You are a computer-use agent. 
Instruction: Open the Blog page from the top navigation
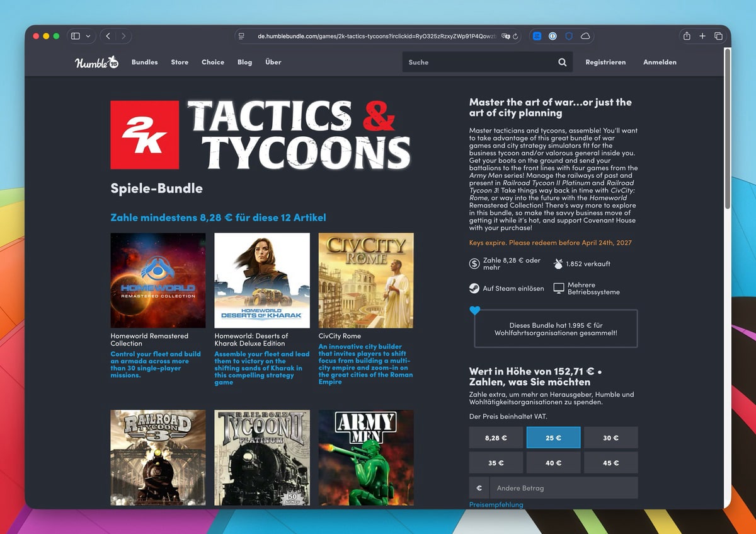coord(244,62)
